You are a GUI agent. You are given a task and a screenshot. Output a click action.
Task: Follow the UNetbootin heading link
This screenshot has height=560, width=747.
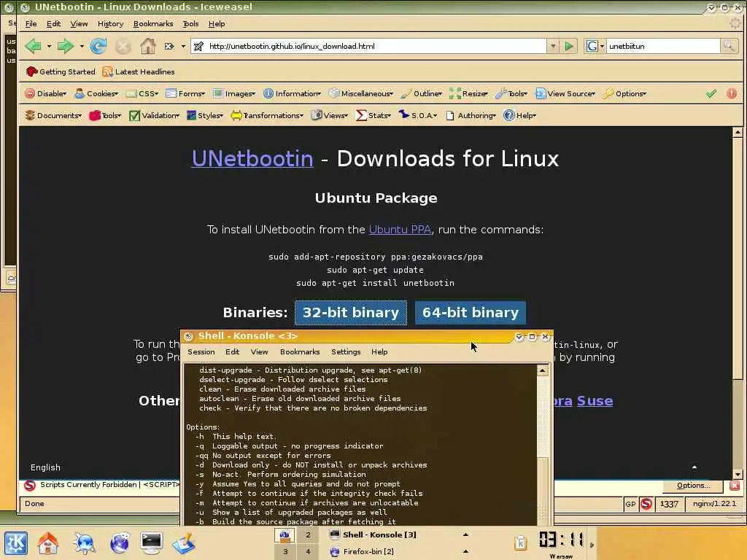[252, 158]
